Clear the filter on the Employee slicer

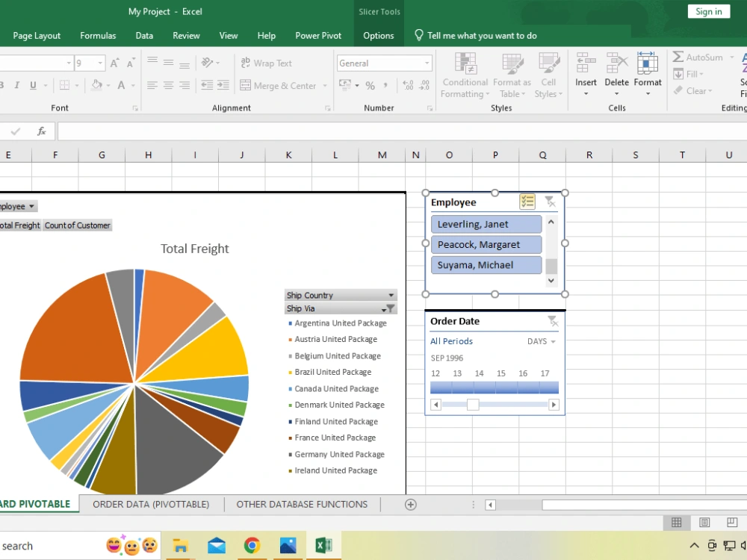[550, 201]
